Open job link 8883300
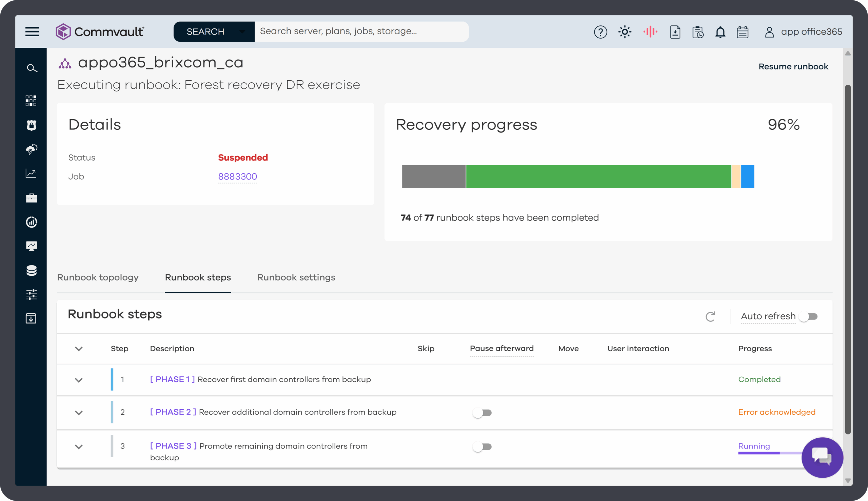868x501 pixels. tap(238, 176)
